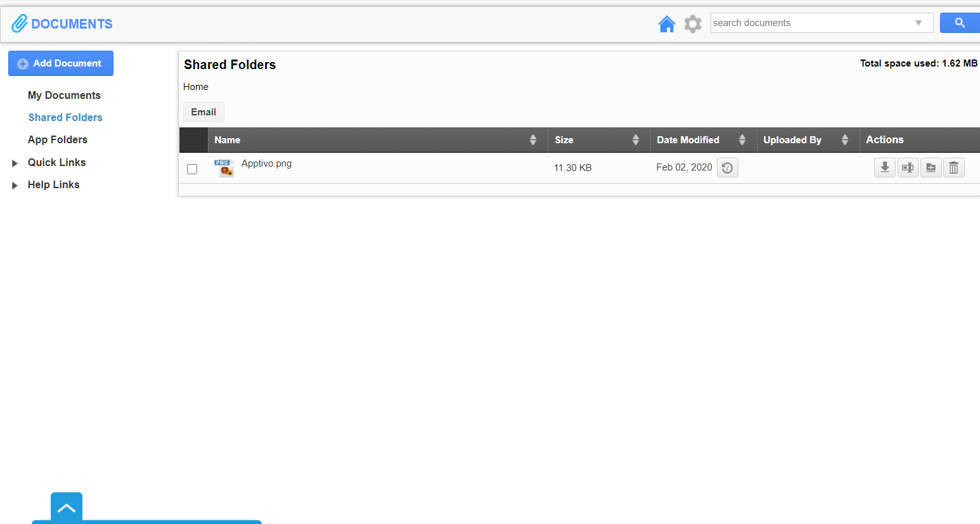Open Documents app settings gear

[x=692, y=23]
